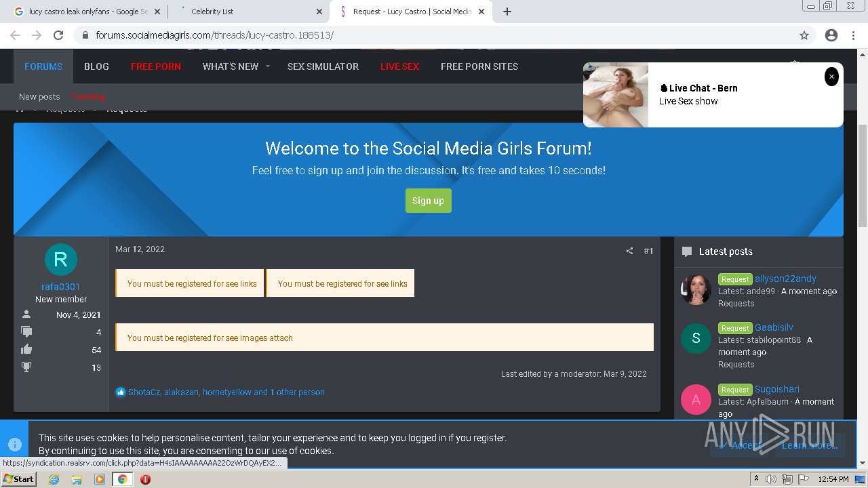
Task: Close the Celebrity List tab
Action: click(x=319, y=12)
